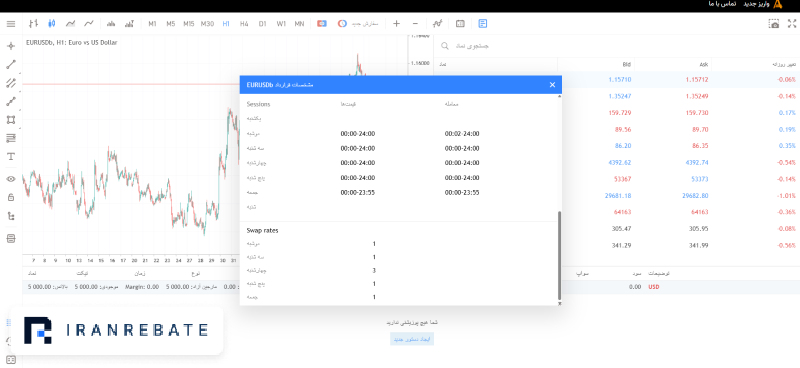Image resolution: width=800 pixels, height=368 pixels.
Task: Select the trend line drawing tool
Action: click(11, 64)
